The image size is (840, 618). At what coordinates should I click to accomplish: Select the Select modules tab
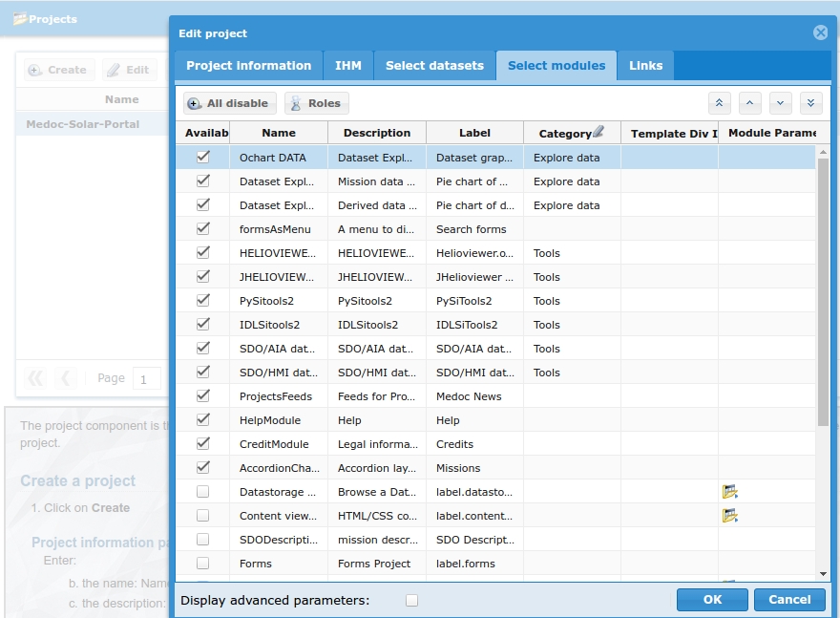click(556, 65)
